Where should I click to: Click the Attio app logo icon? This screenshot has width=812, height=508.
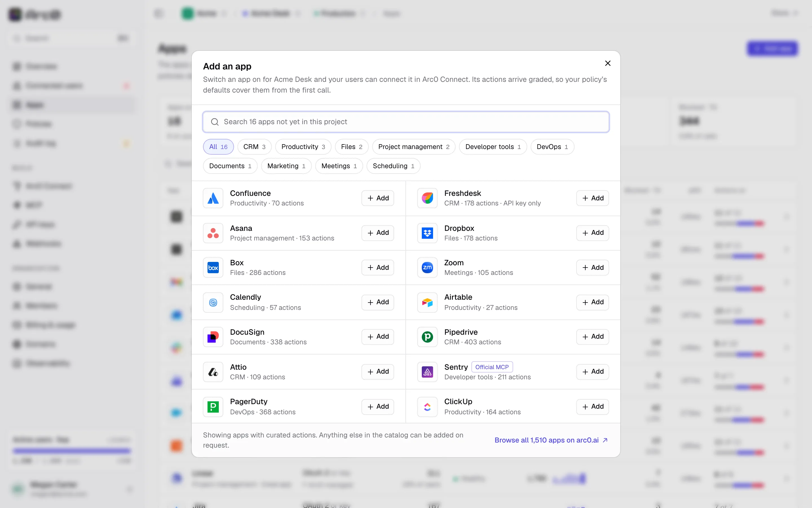click(213, 372)
